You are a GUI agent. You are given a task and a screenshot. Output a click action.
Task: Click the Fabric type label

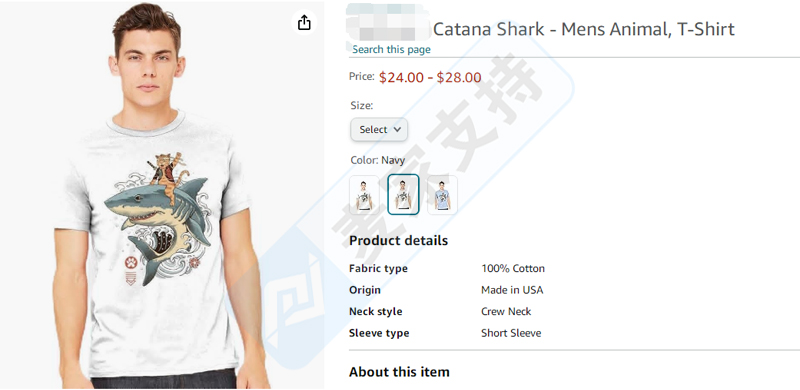[x=379, y=269]
